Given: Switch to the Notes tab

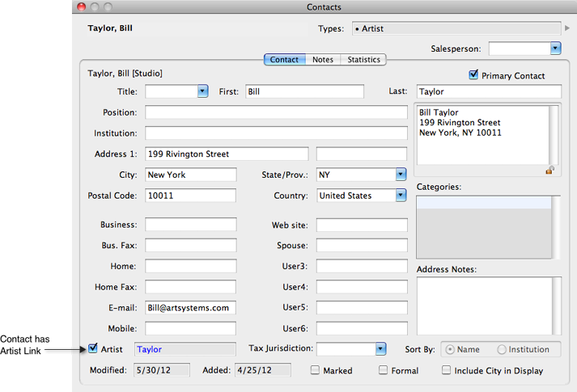Looking at the screenshot, I should coord(323,60).
